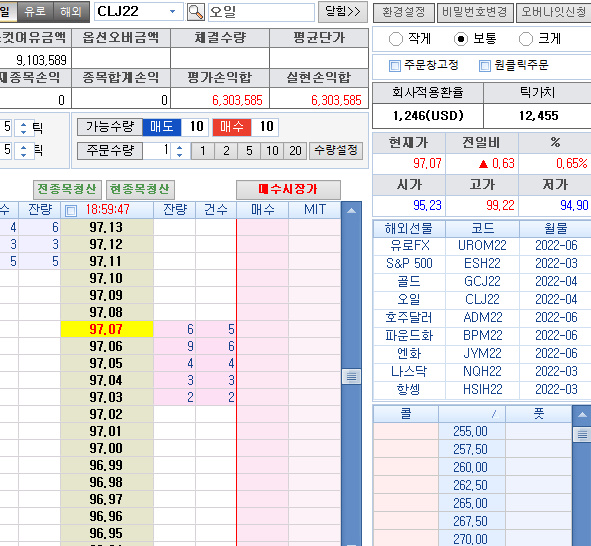Click the MIT column header
Viewport: 591px width, 546px height.
point(315,210)
